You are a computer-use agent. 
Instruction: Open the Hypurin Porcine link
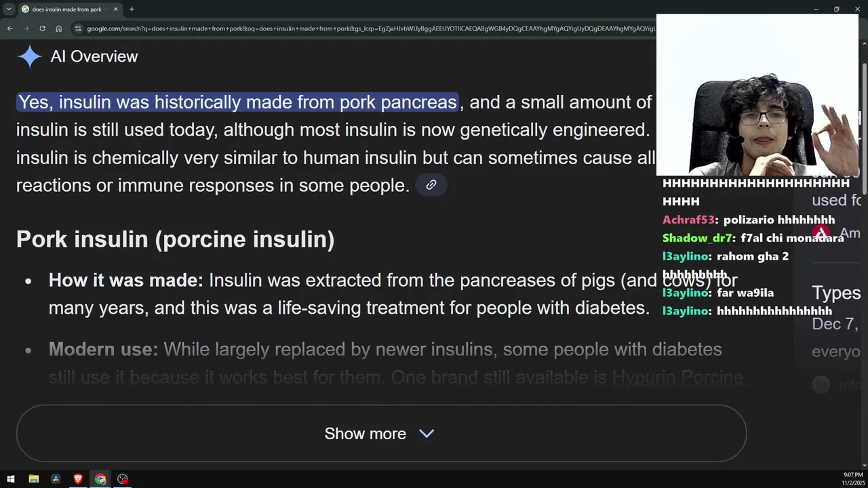pyautogui.click(x=677, y=377)
